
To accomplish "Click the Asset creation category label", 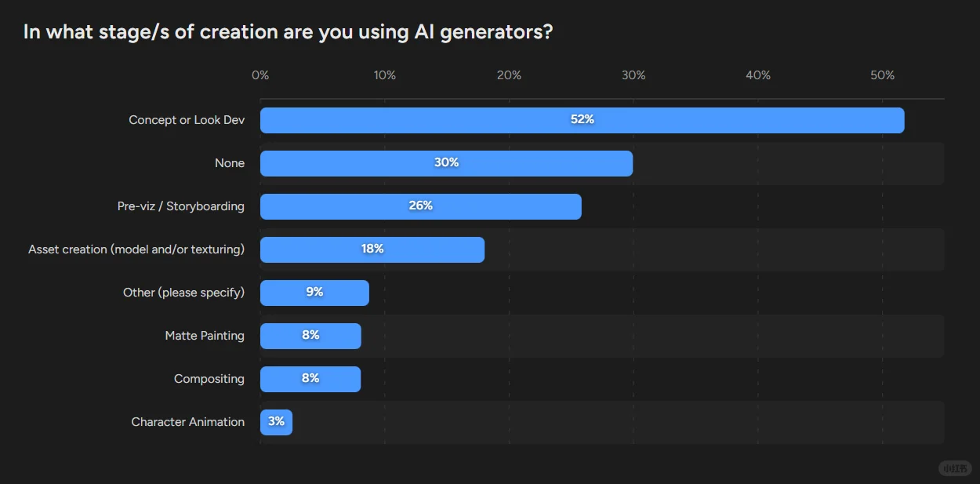I will click(136, 249).
